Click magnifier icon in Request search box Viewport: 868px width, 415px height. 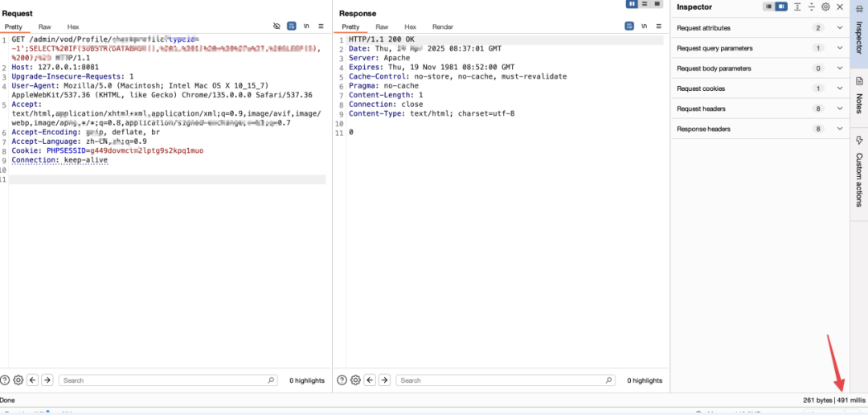click(x=271, y=380)
